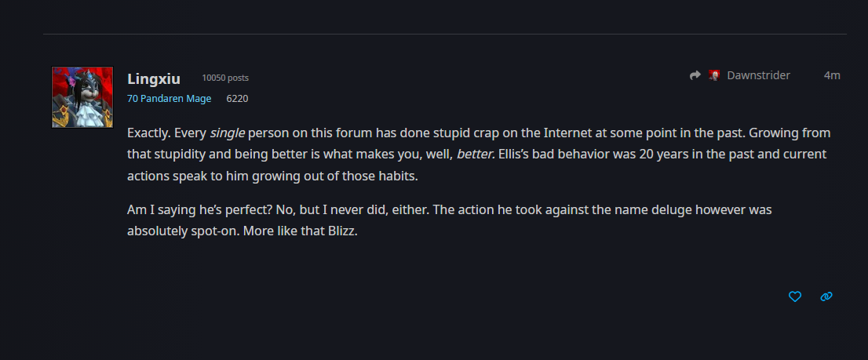The height and width of the screenshot is (360, 868).
Task: Click the 10050 posts count
Action: (x=225, y=78)
